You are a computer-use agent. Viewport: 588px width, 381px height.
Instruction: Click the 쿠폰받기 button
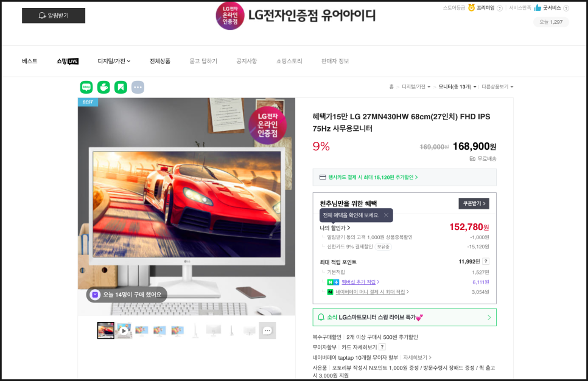click(474, 204)
